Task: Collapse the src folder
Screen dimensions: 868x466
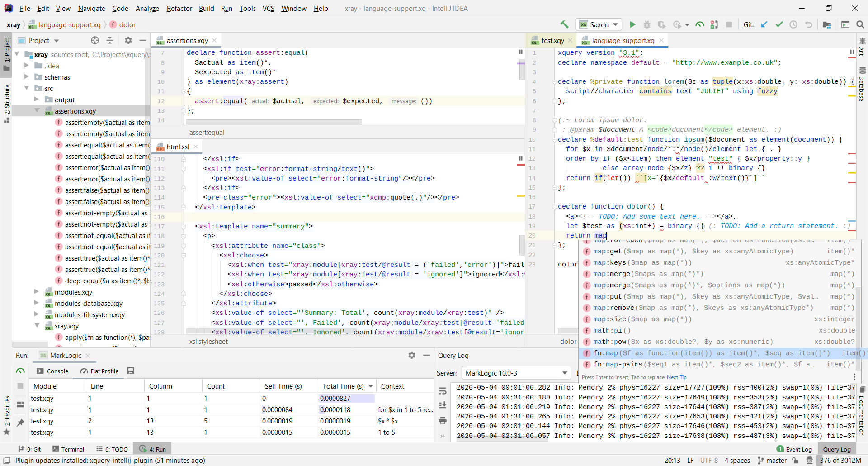Action: [x=27, y=88]
